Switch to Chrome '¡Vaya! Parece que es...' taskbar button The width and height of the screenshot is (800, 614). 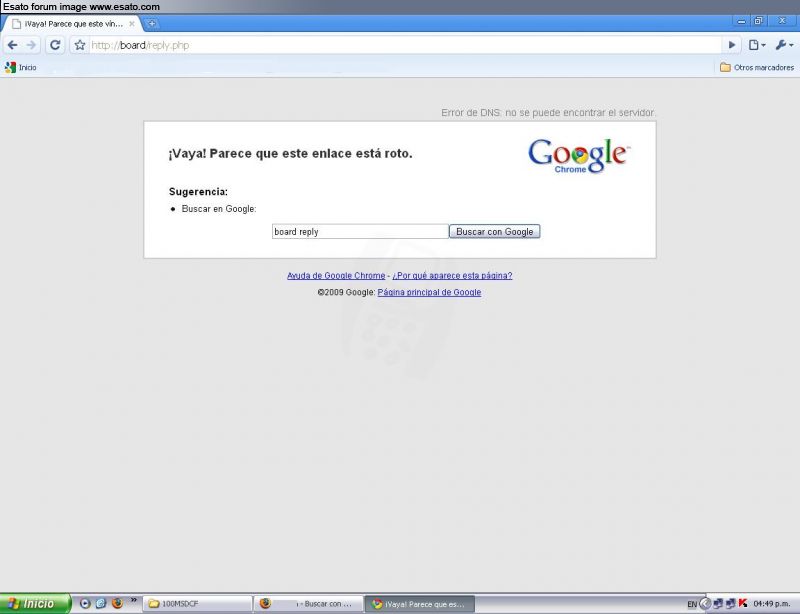coord(420,604)
